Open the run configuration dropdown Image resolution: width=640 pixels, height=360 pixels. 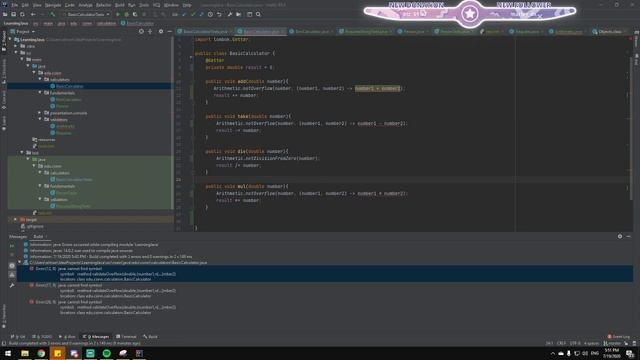click(87, 14)
